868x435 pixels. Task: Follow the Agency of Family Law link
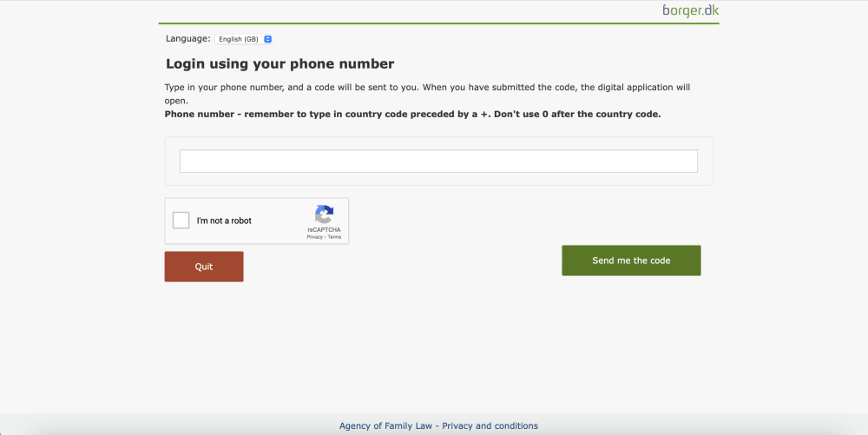(x=388, y=426)
